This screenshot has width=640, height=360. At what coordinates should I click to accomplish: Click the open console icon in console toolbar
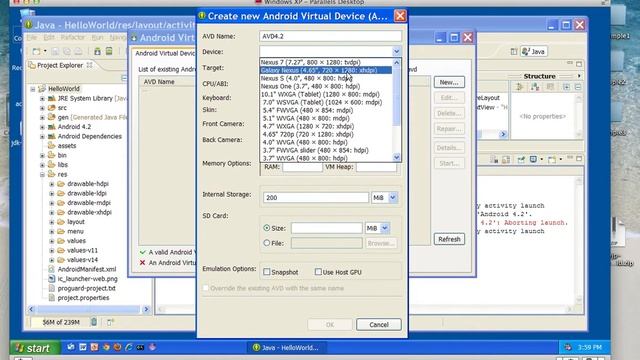click(x=552, y=160)
